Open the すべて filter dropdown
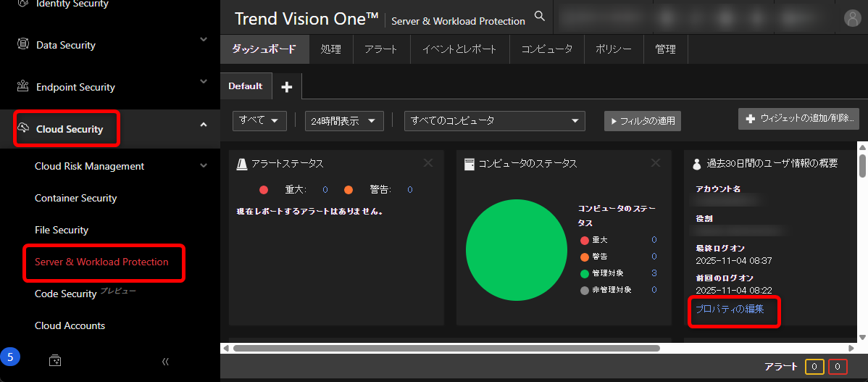The width and height of the screenshot is (868, 382). [259, 121]
